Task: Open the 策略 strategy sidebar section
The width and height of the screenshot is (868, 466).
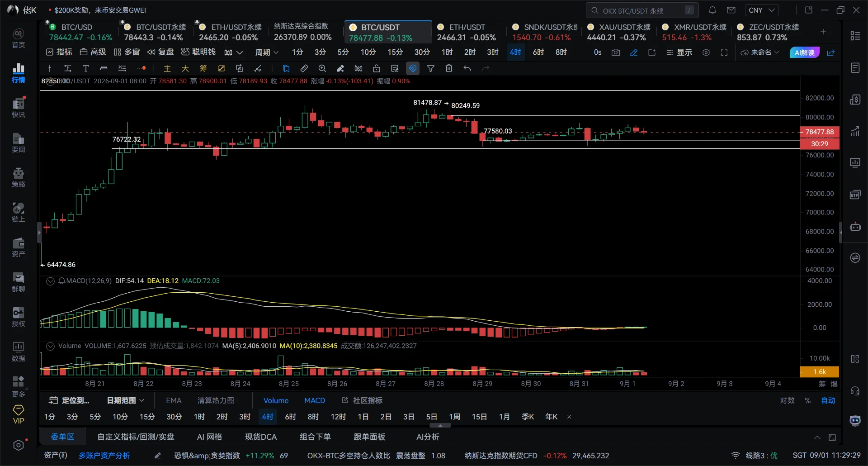Action: (18, 177)
